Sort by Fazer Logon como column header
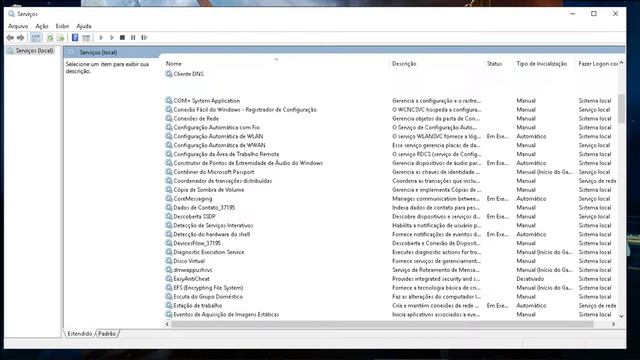 pyautogui.click(x=598, y=64)
